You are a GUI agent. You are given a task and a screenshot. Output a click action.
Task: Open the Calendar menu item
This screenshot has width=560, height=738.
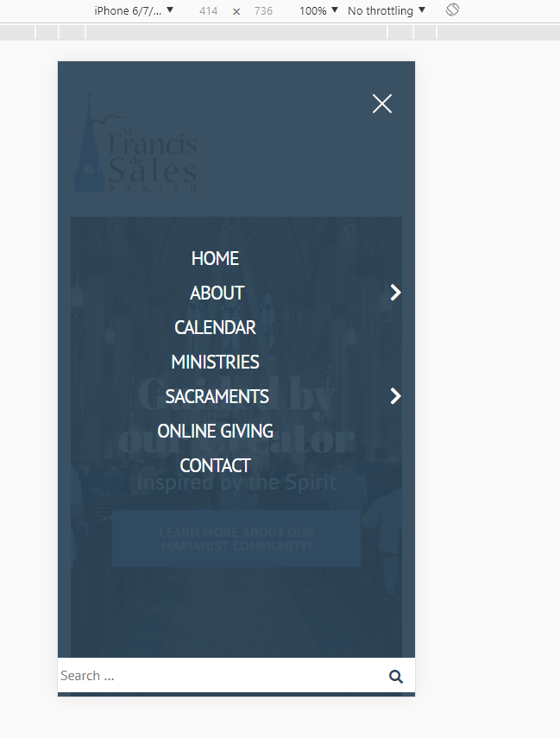click(x=215, y=328)
